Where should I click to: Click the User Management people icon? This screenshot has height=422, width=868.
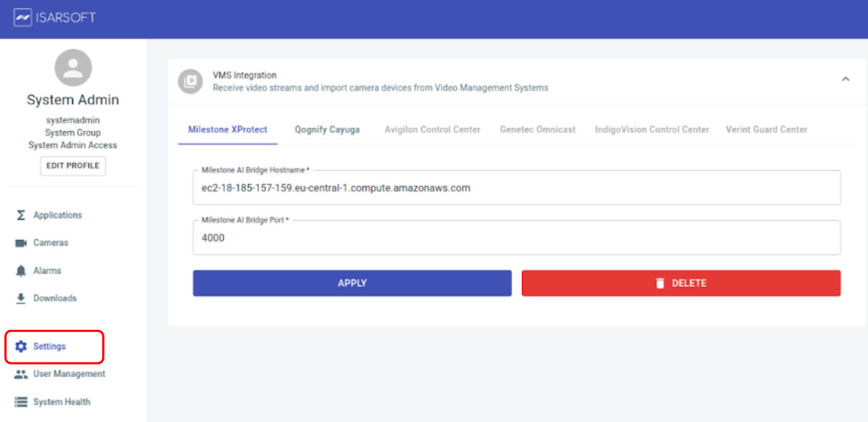21,374
